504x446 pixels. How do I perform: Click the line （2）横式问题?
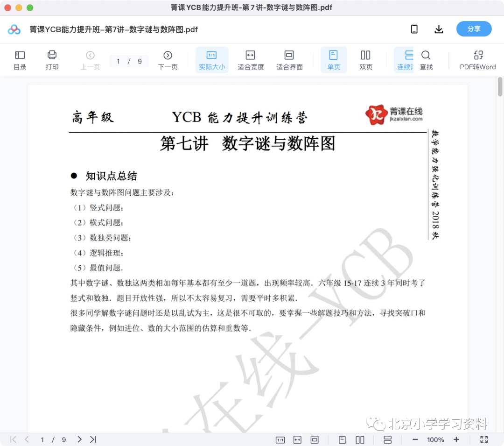(98, 222)
